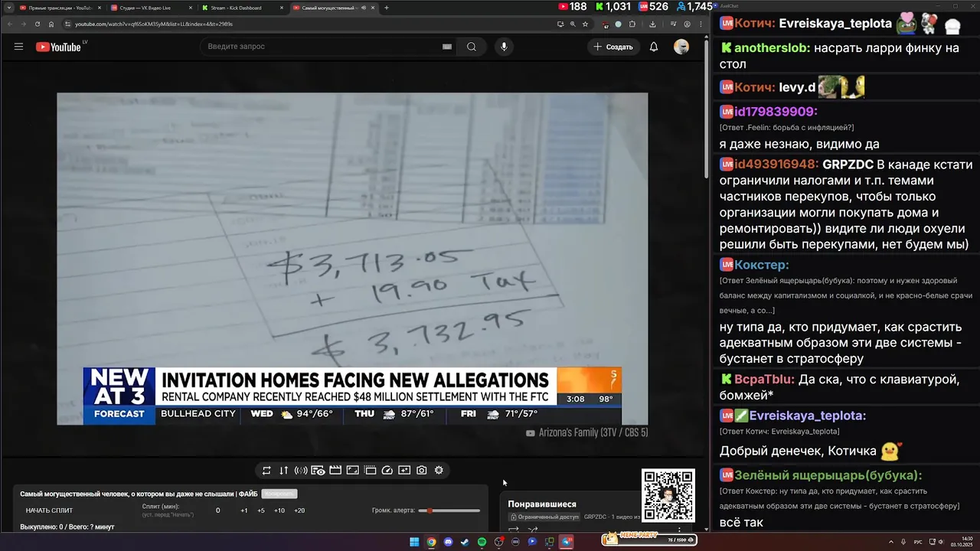Click the Создать button
The width and height of the screenshot is (980, 551).
point(613,47)
